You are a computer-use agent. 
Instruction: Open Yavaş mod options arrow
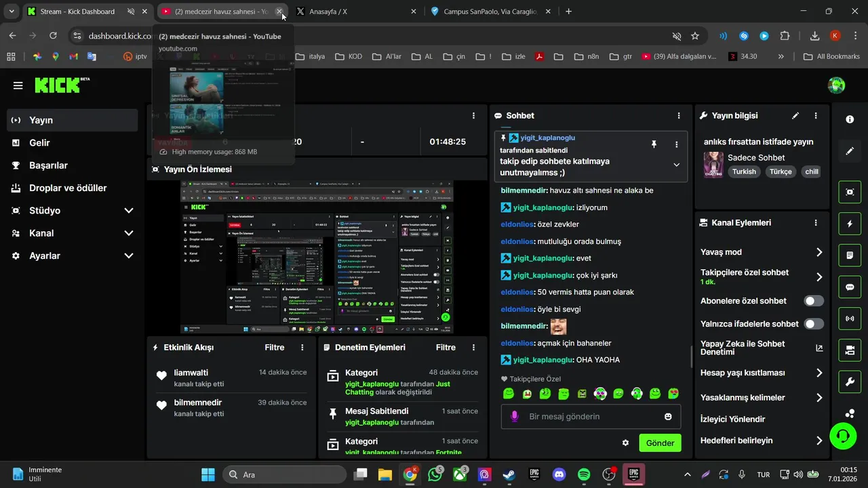819,252
